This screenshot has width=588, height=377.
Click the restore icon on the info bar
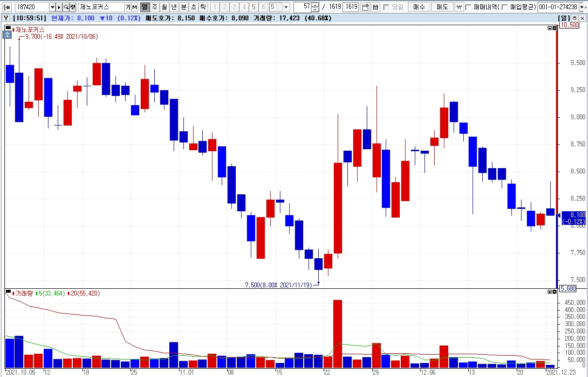pyautogui.click(x=574, y=18)
